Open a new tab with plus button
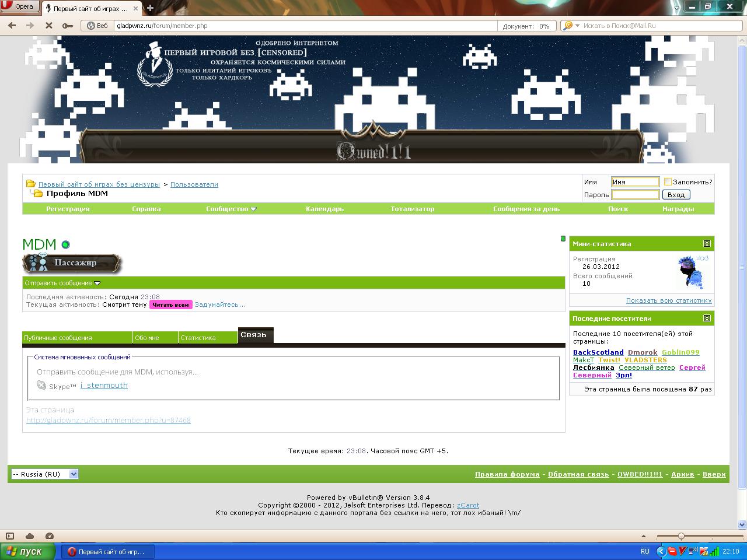This screenshot has width=747, height=560. coord(150,8)
